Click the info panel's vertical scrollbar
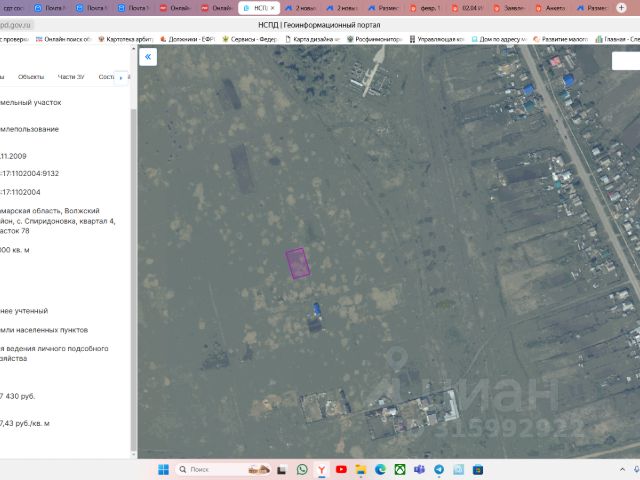This screenshot has width=640, height=480. (x=133, y=278)
